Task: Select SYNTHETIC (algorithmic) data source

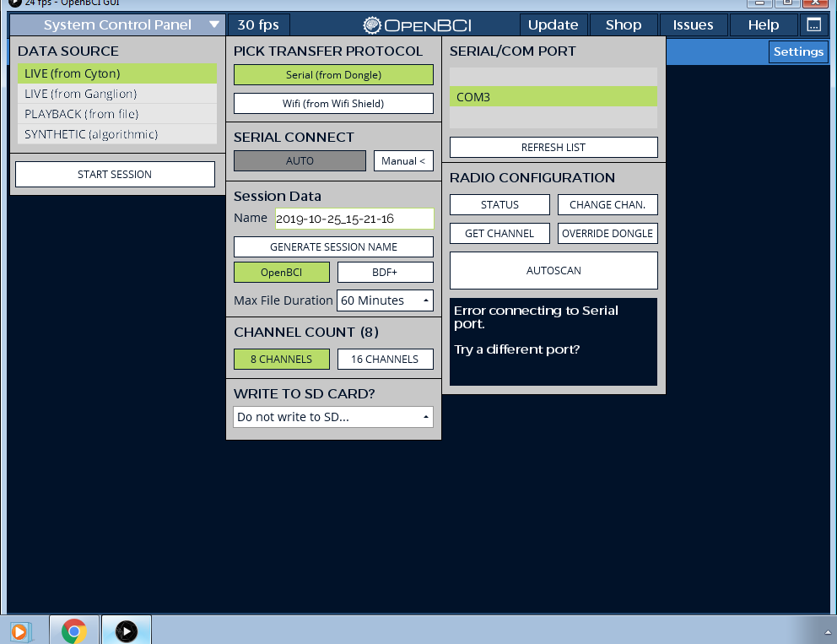Action: (x=117, y=134)
